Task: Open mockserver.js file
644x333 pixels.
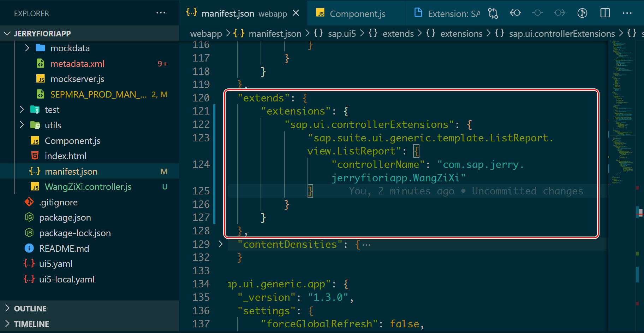Action: 77,79
